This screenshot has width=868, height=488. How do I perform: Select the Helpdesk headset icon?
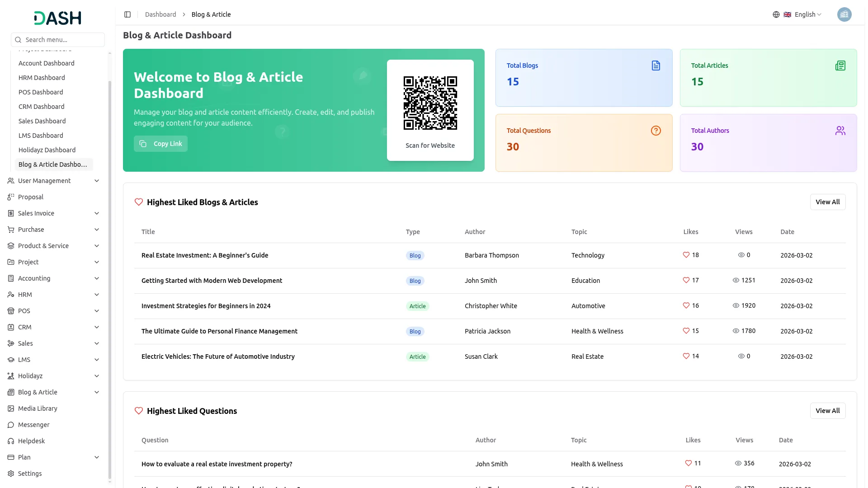(11, 441)
